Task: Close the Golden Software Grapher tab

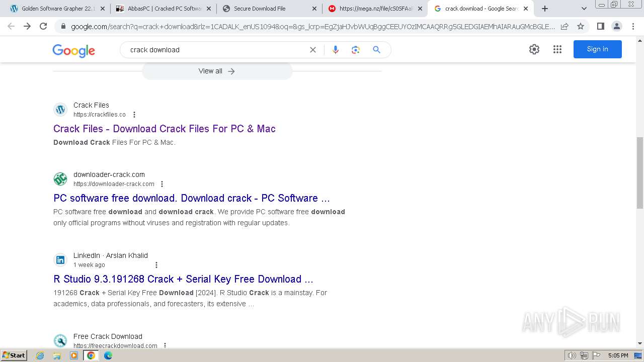Action: coord(103,9)
